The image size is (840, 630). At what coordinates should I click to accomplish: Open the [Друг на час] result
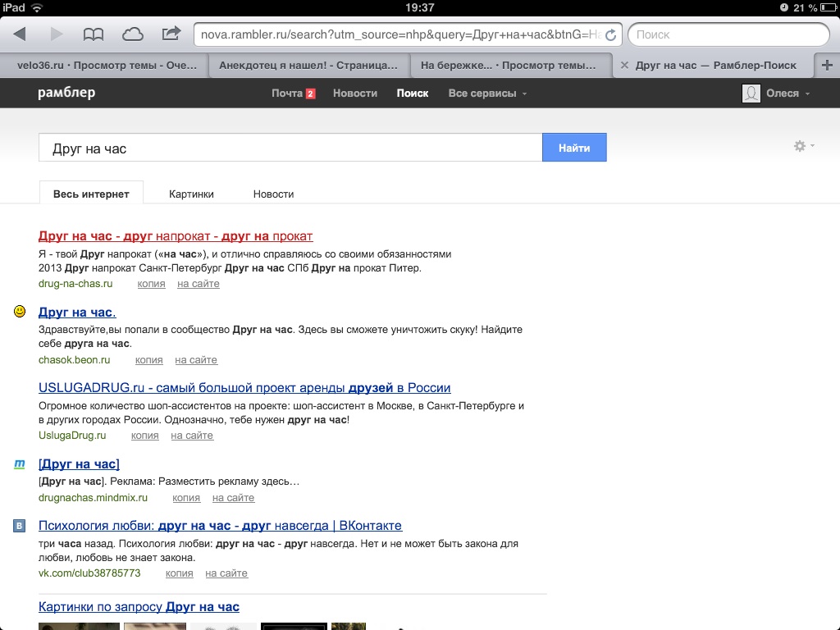pyautogui.click(x=79, y=464)
